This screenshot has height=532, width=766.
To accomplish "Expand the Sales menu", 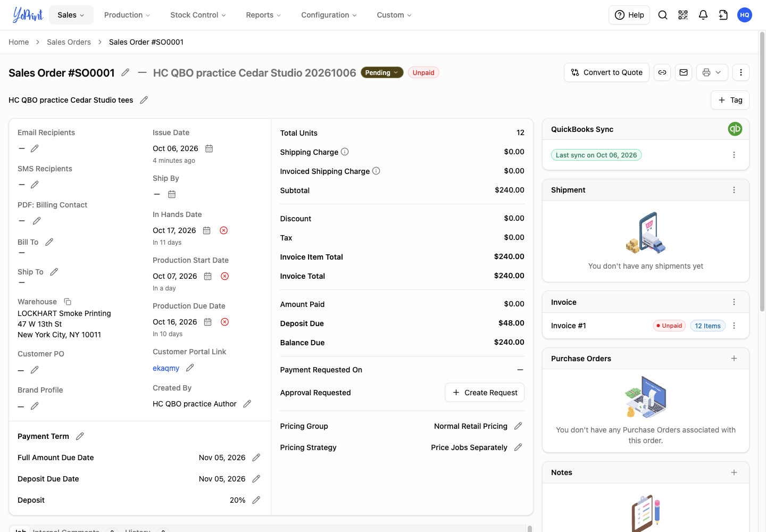I will pos(71,15).
